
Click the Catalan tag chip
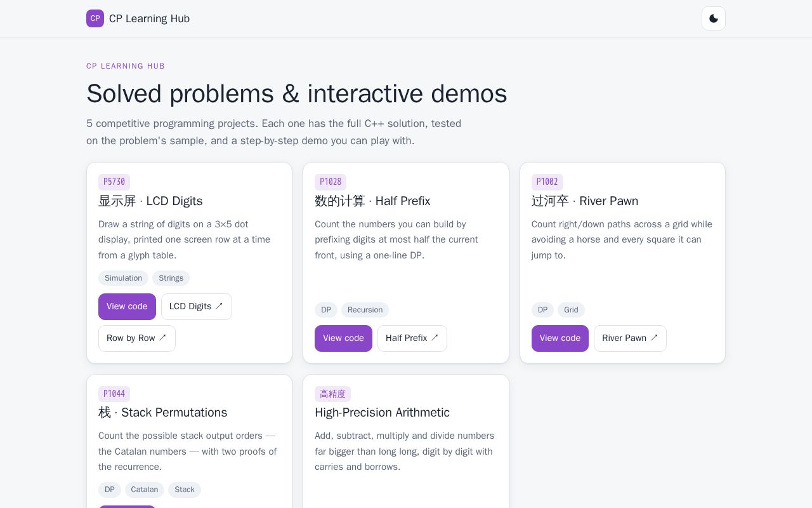click(145, 490)
